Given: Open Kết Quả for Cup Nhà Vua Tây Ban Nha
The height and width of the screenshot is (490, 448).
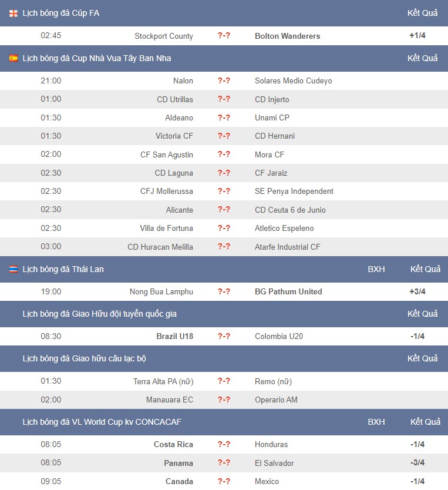Looking at the screenshot, I should tap(422, 58).
